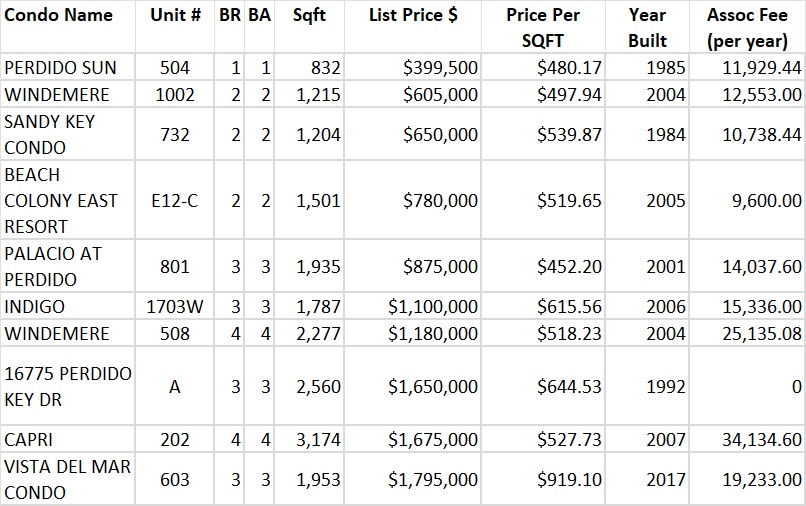Click the PALACIO AT PERDIDO cell
The width and height of the screenshot is (806, 506).
coord(53,266)
